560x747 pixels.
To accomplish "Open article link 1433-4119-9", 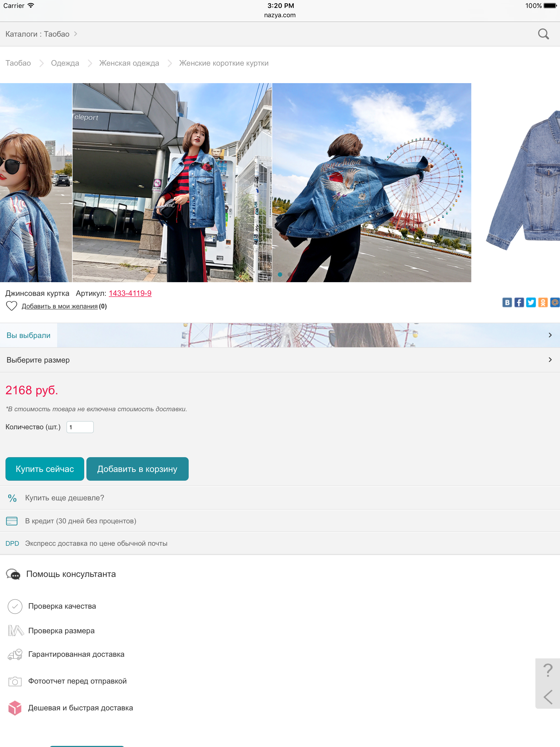I will coord(130,293).
